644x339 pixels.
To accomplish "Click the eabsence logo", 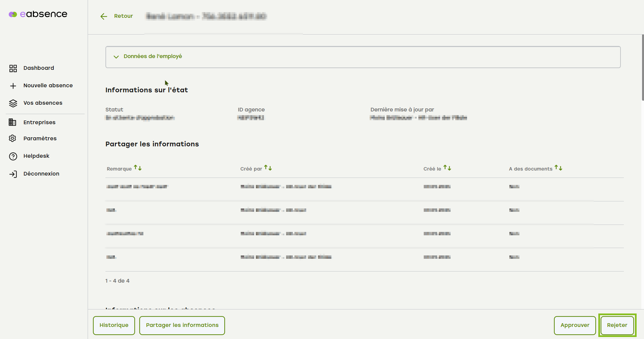I will pos(38,14).
